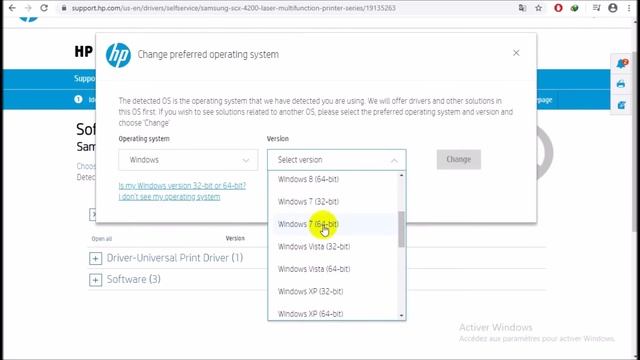Click the address bar URL
The image size is (640, 360).
tap(233, 8)
